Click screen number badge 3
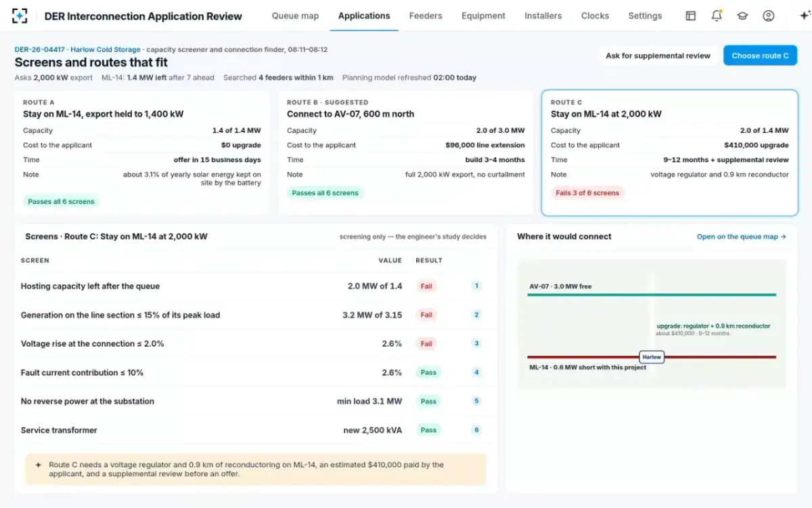This screenshot has height=508, width=812. point(476,343)
